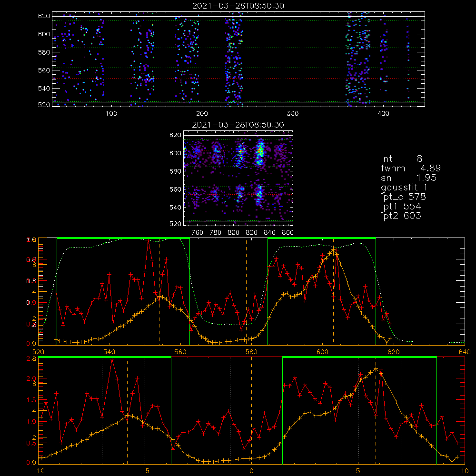Click x-axis label 100 on top image
This screenshot has height=476, width=476.
[111, 114]
